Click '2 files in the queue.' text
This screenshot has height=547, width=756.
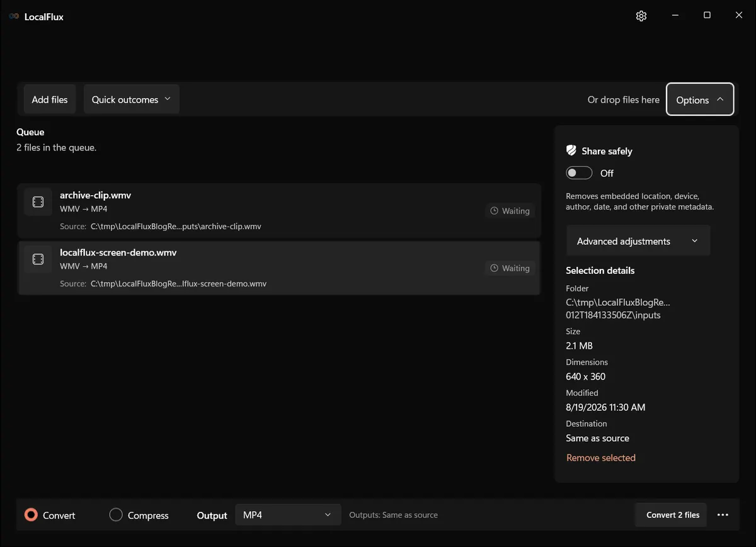(x=56, y=148)
